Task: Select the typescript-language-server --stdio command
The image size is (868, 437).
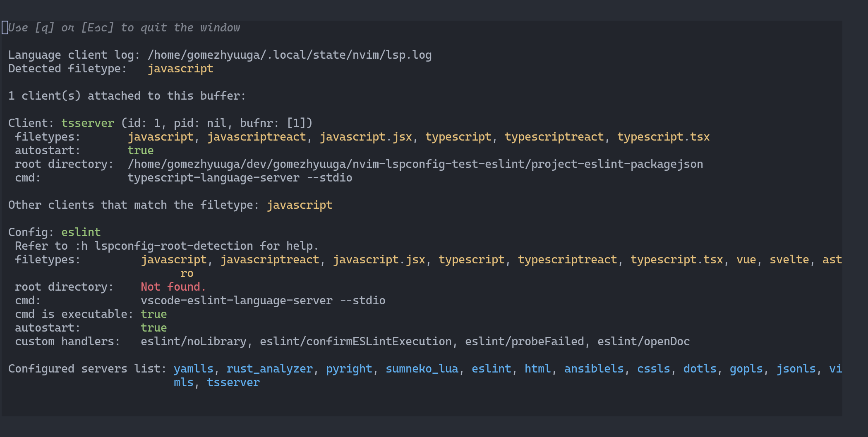Action: pos(240,177)
